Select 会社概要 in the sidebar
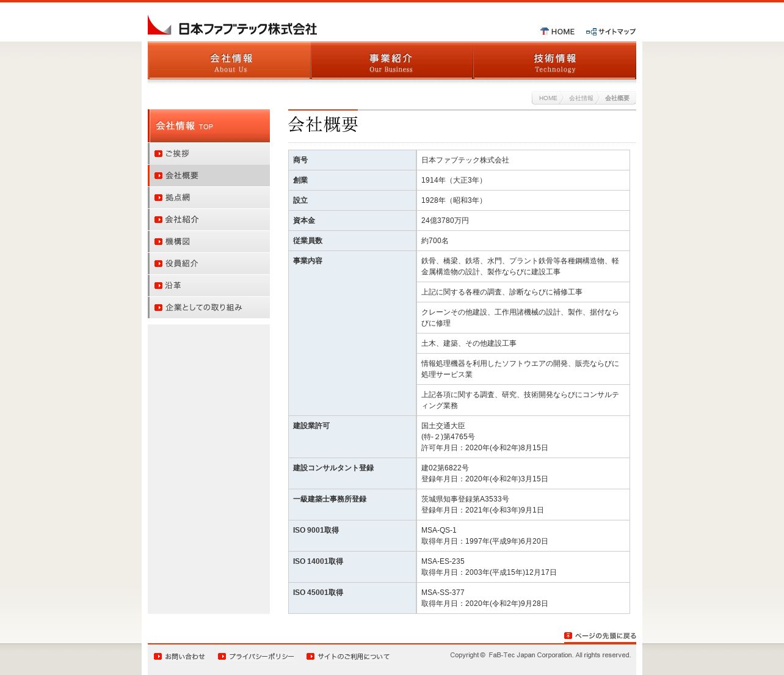 click(x=209, y=176)
